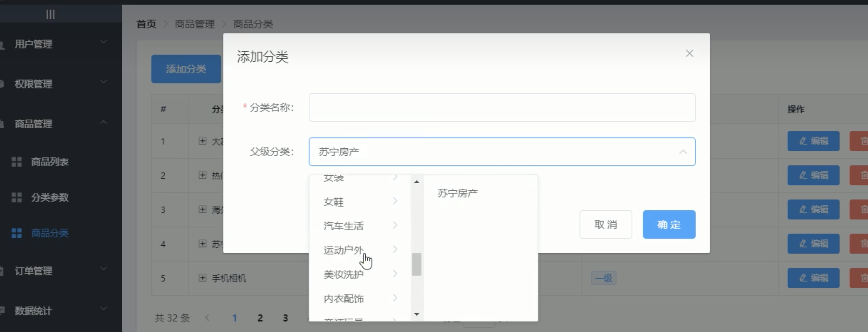This screenshot has width=868, height=332.
Task: Expand the 美妆洗护 submenu chevron
Action: point(395,274)
